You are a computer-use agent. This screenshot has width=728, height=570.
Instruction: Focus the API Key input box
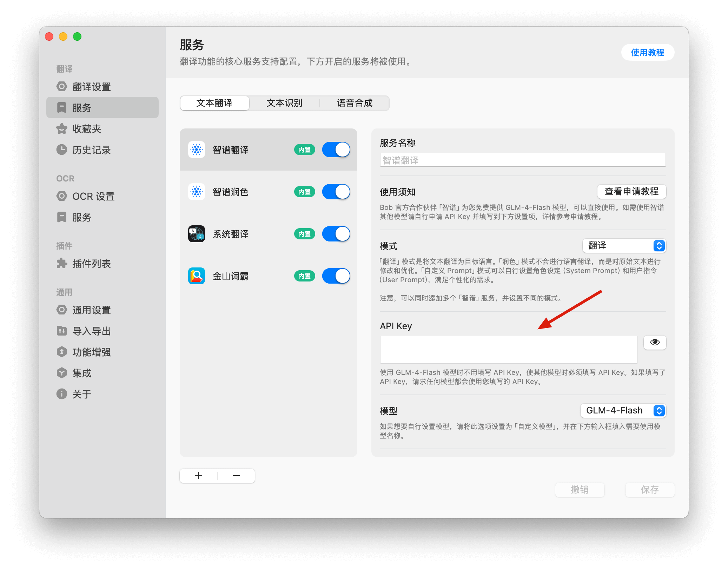509,350
